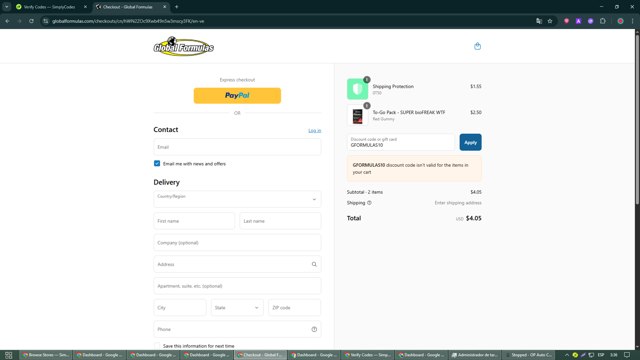Toggle Email me with news and offers
The height and width of the screenshot is (360, 640).
click(157, 163)
